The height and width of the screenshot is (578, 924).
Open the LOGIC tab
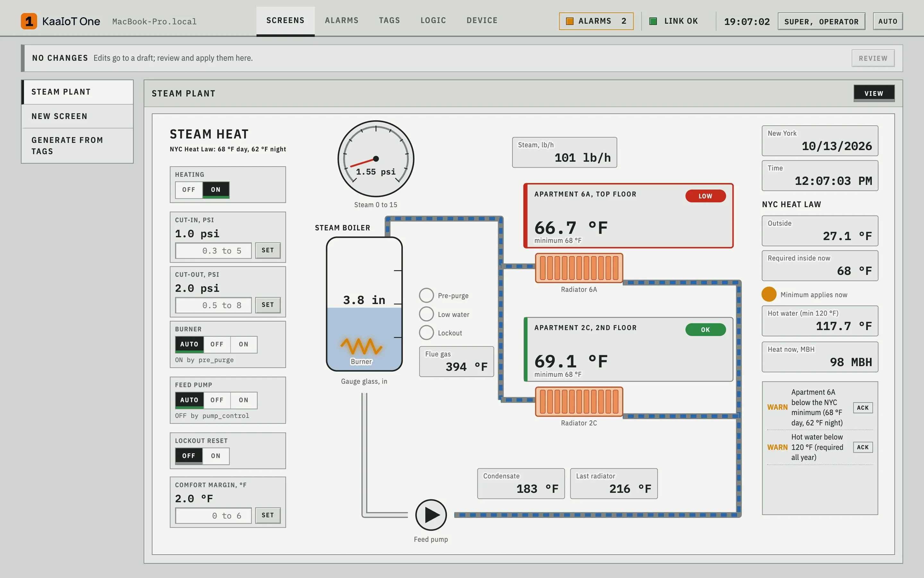[x=433, y=21]
